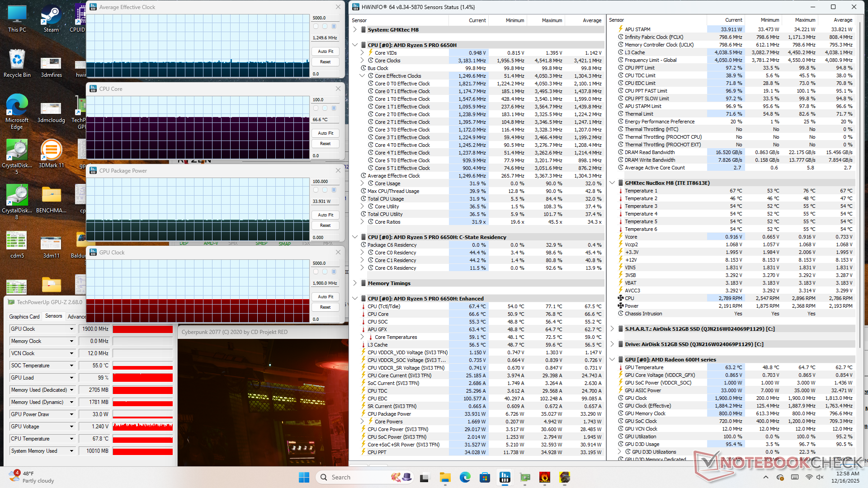The width and height of the screenshot is (868, 488).
Task: Open File Explorer from the taskbar
Action: coord(445,477)
